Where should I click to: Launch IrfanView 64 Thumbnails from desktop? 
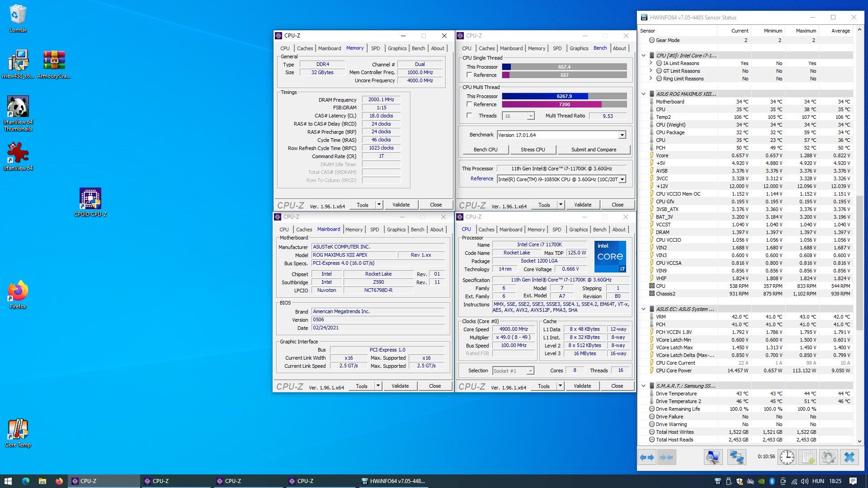[18, 113]
